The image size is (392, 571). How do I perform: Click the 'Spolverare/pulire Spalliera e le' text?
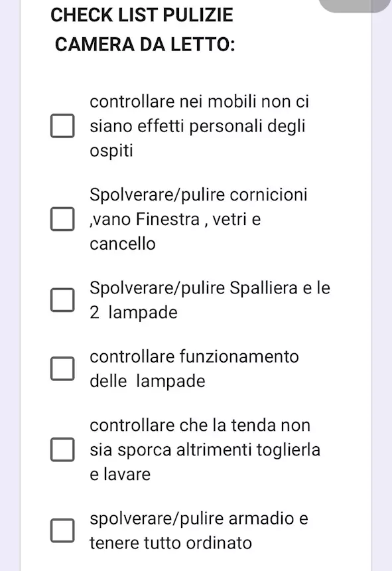[210, 288]
